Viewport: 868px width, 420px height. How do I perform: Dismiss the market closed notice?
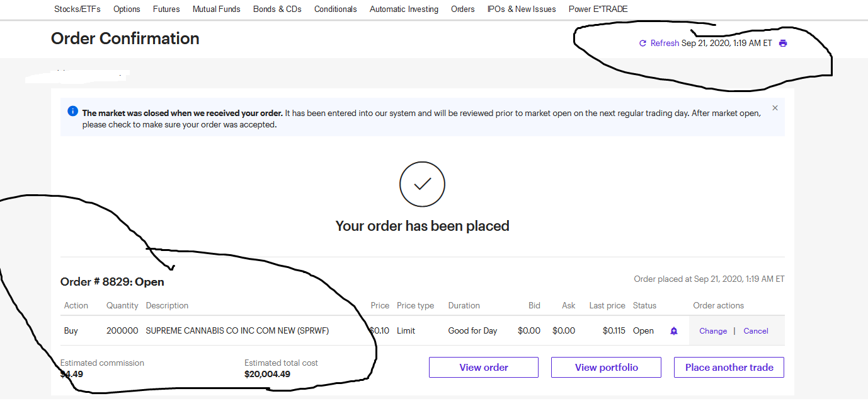click(x=775, y=108)
